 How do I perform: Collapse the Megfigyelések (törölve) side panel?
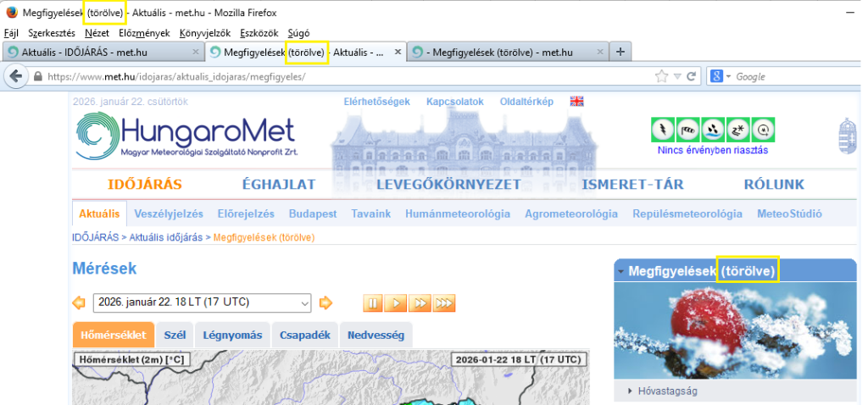tap(620, 271)
